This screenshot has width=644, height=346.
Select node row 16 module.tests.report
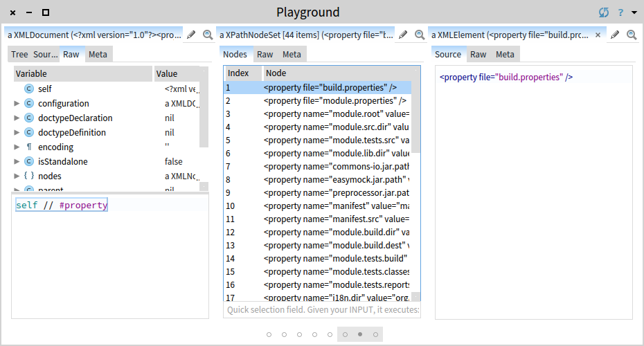[317, 285]
